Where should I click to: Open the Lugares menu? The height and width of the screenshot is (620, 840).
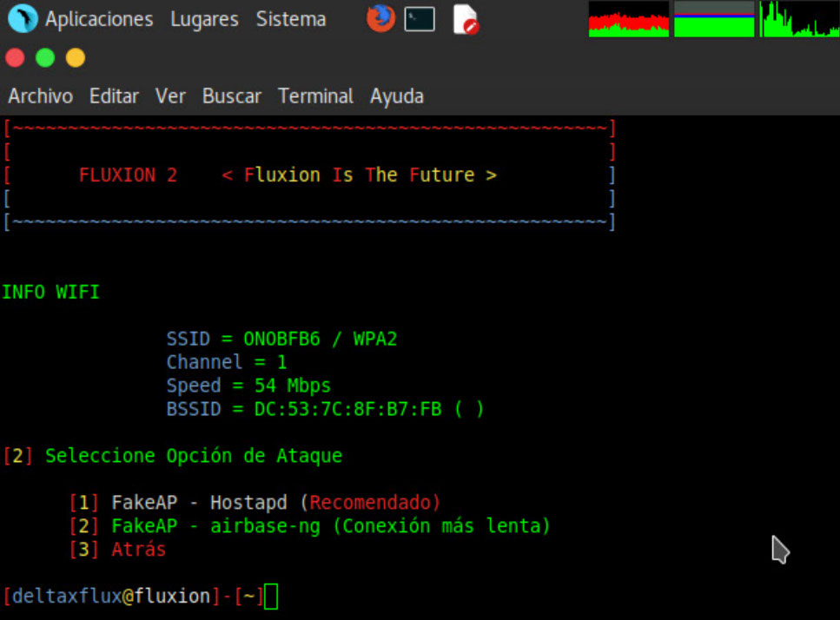pyautogui.click(x=204, y=19)
